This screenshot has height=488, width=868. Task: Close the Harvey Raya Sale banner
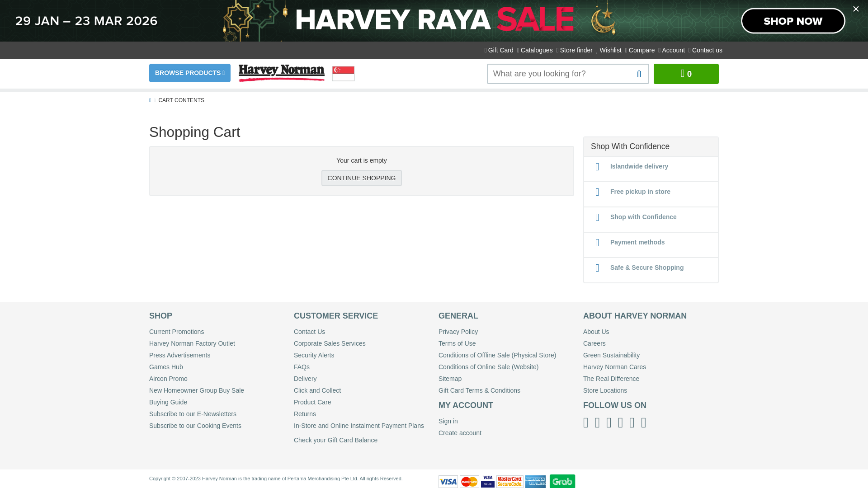[x=856, y=9]
